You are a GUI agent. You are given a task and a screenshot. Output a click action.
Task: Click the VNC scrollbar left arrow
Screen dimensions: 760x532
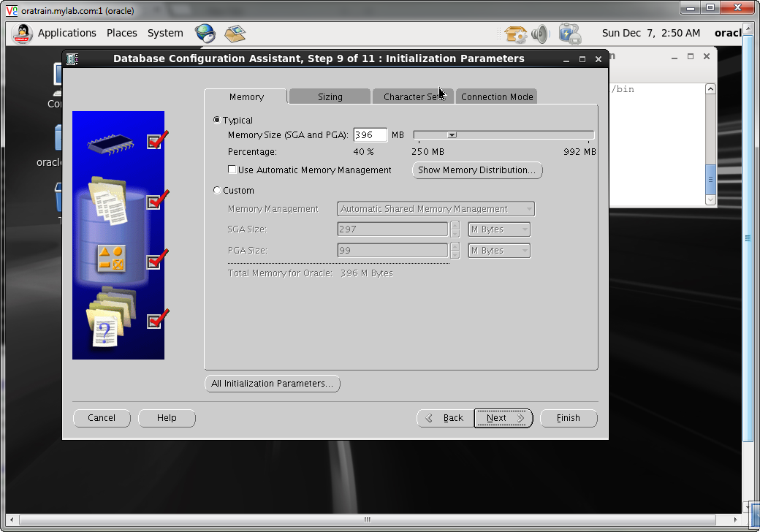(x=12, y=520)
